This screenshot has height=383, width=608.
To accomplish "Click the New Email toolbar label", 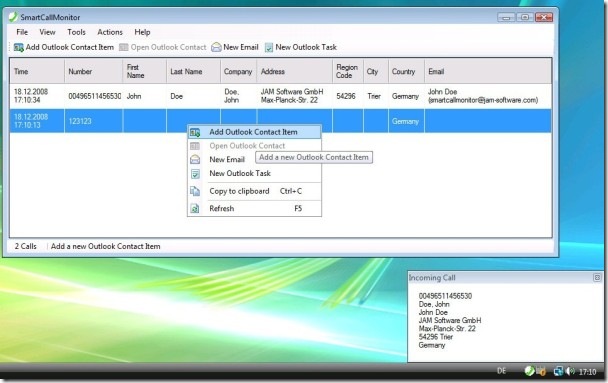I will coord(241,47).
